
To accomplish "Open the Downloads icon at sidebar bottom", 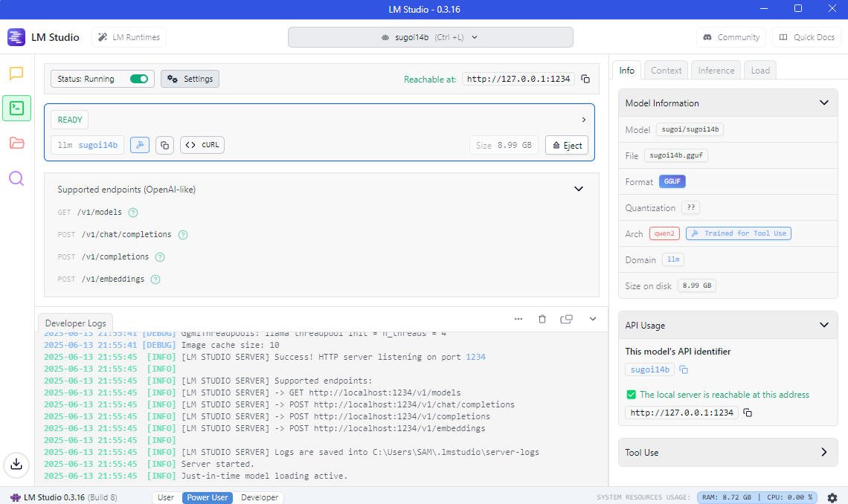I will tap(16, 464).
